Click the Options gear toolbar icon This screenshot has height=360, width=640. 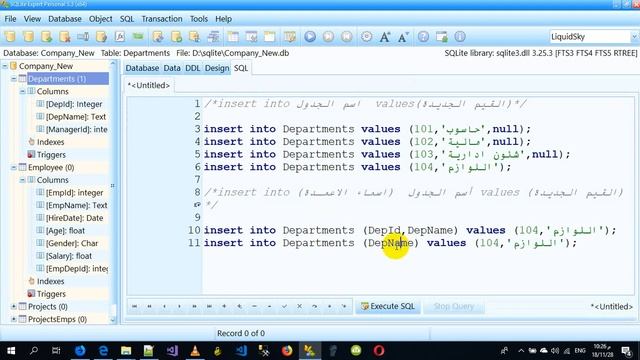coord(367,37)
